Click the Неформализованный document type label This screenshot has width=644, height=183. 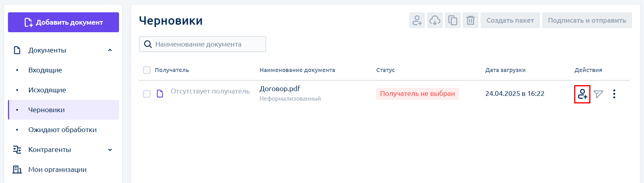[x=290, y=99]
